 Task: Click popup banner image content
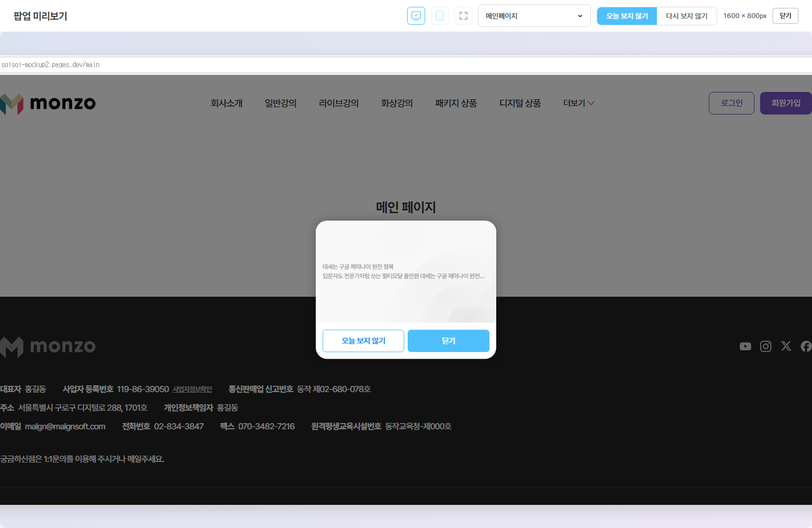point(406,272)
